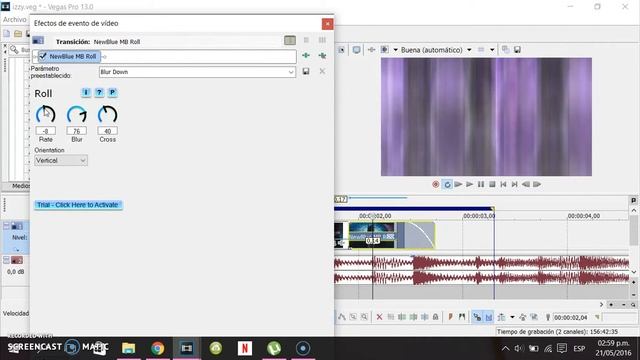Open the Buena (automático) preview quality dropdown
Image resolution: width=640 pixels, height=360 pixels.
click(x=436, y=50)
